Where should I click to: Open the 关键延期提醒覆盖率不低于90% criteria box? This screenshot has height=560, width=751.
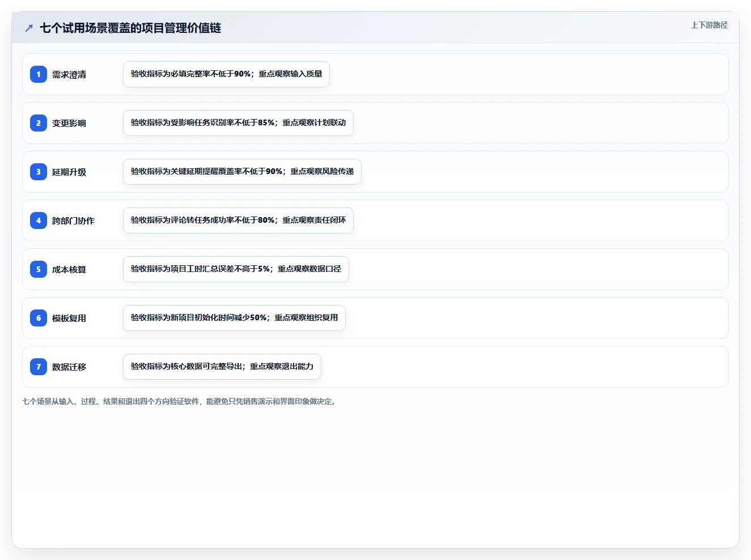pyautogui.click(x=242, y=172)
